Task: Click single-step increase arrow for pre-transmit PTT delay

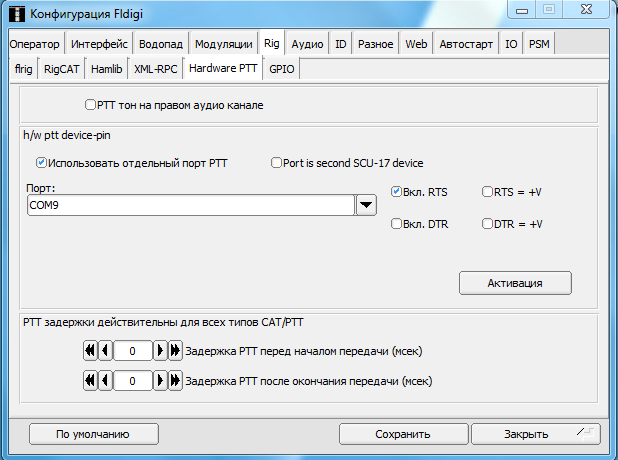Action: point(160,351)
